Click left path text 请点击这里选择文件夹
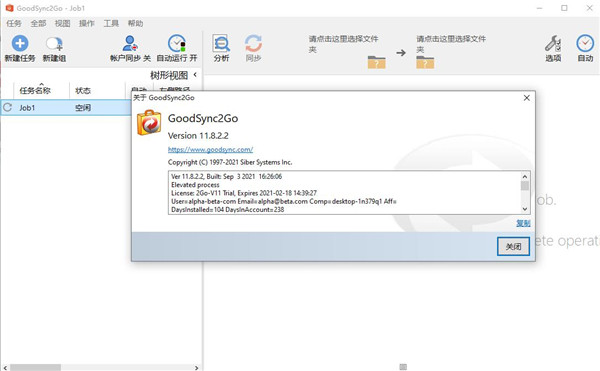Screen dimensions: 600x371 tap(343, 44)
